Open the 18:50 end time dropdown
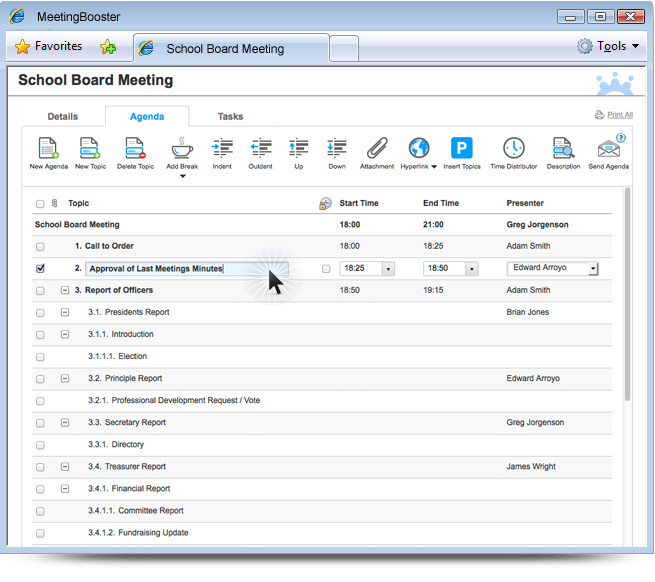Viewport: 655px width, 582px height. click(472, 269)
